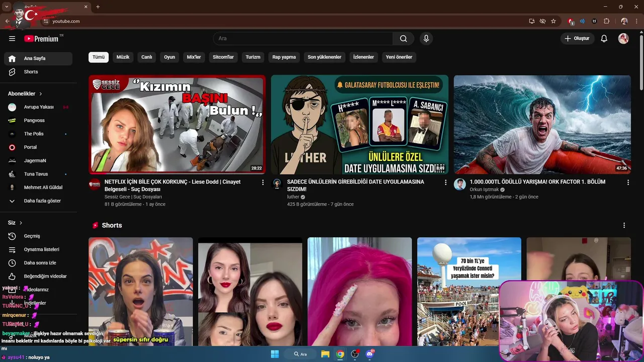This screenshot has width=644, height=362.
Task: Click the Ana Sayfa home icon
Action: tap(12, 58)
